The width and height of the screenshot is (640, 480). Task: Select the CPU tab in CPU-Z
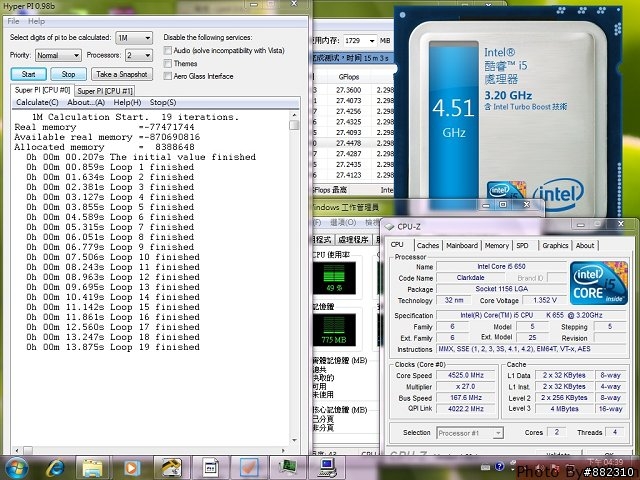[397, 244]
